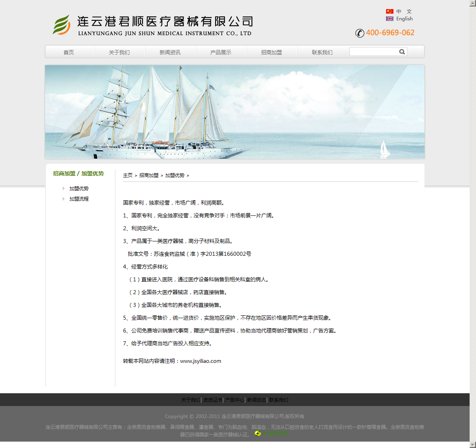476x448 pixels.
Task: Focus the search text input field
Action: tap(373, 52)
